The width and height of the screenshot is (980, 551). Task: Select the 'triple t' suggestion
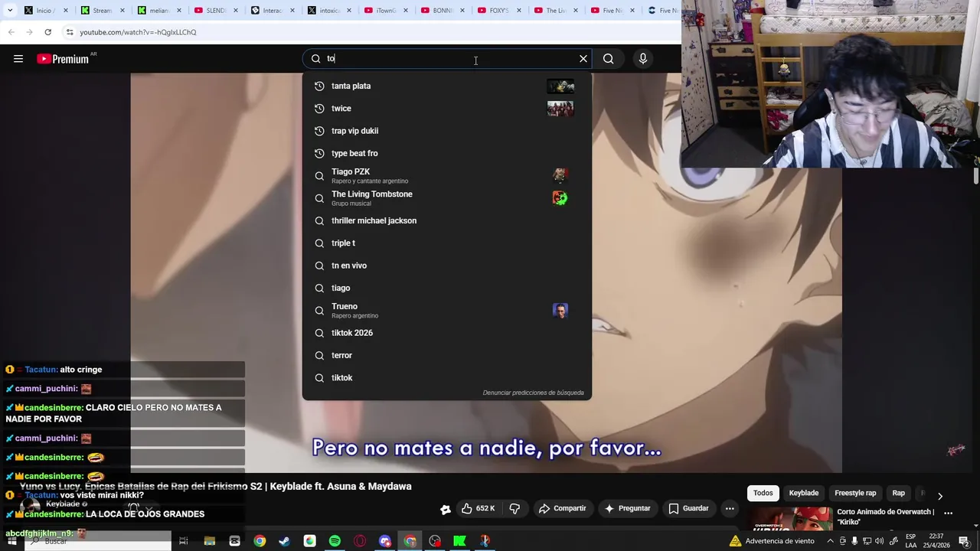[x=446, y=243]
